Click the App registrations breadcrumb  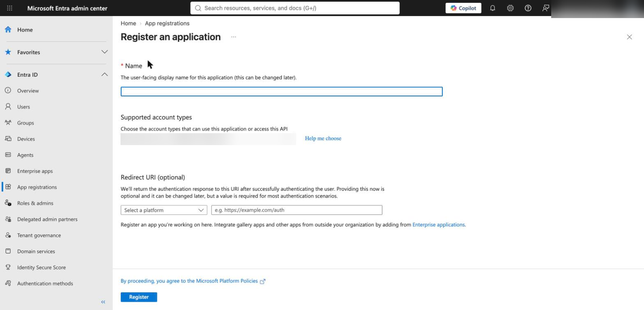point(167,23)
